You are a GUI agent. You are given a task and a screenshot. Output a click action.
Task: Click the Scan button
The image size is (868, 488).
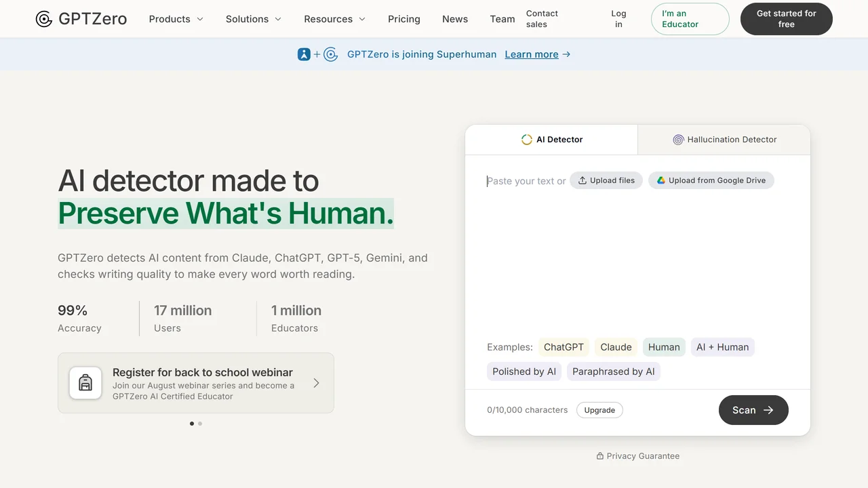[x=753, y=410]
